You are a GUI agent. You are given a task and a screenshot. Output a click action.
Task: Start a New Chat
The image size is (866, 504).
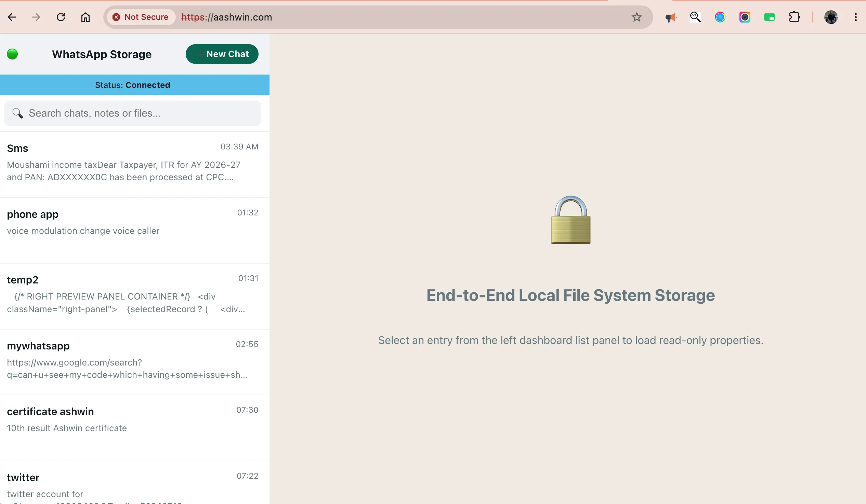click(222, 54)
